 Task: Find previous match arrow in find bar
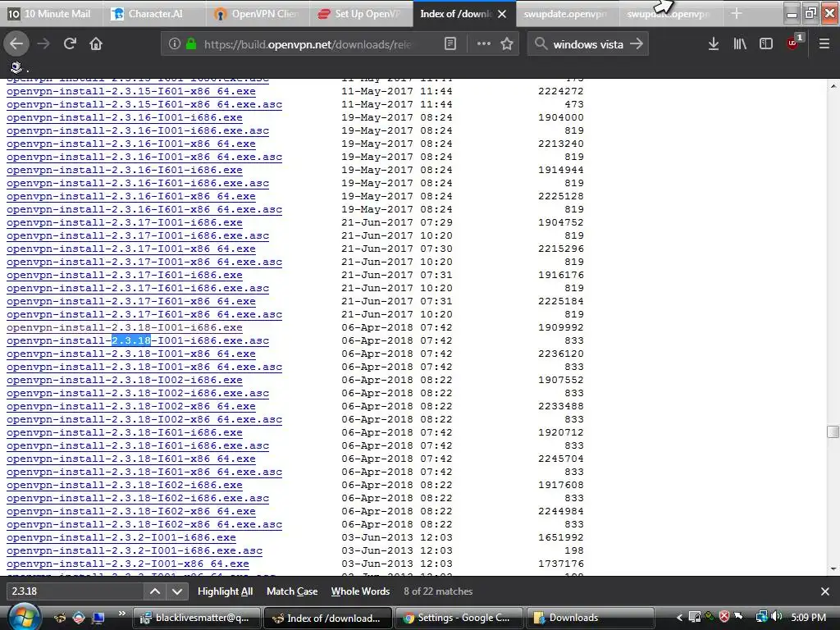(x=155, y=591)
